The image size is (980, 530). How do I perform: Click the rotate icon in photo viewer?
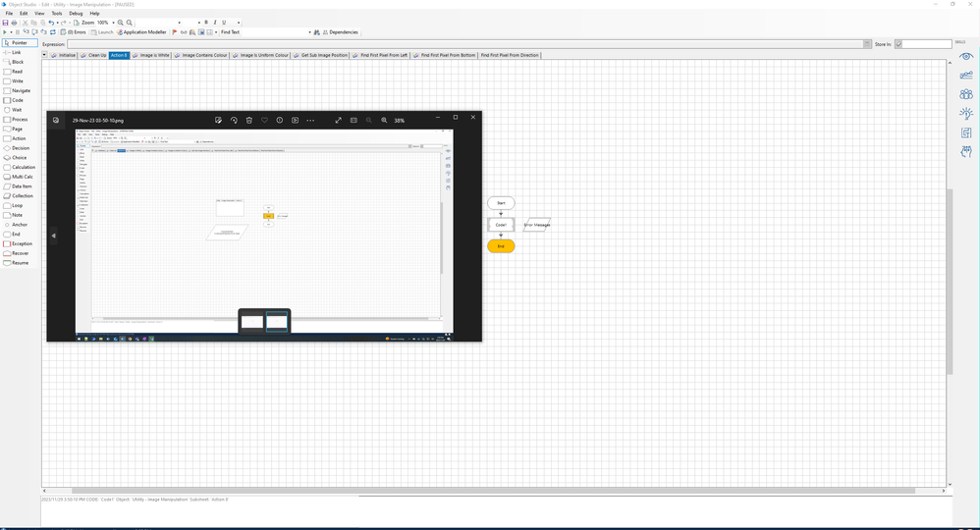[x=234, y=120]
